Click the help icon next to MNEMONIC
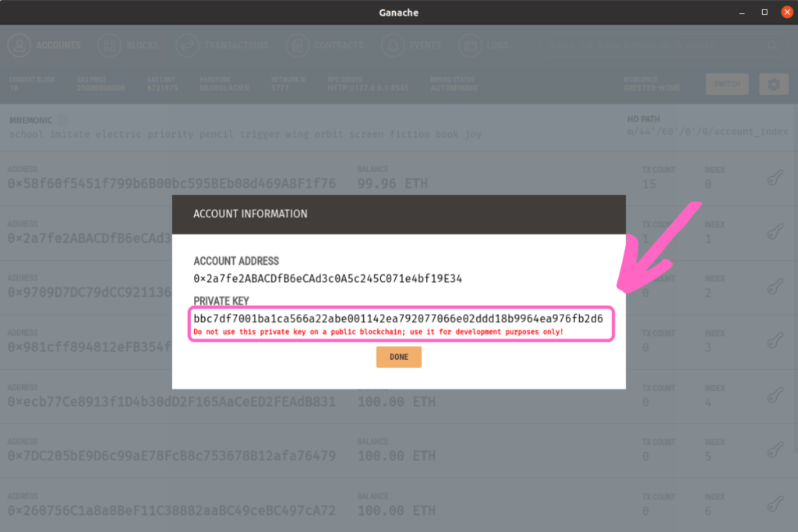Image resolution: width=798 pixels, height=532 pixels. 62,121
